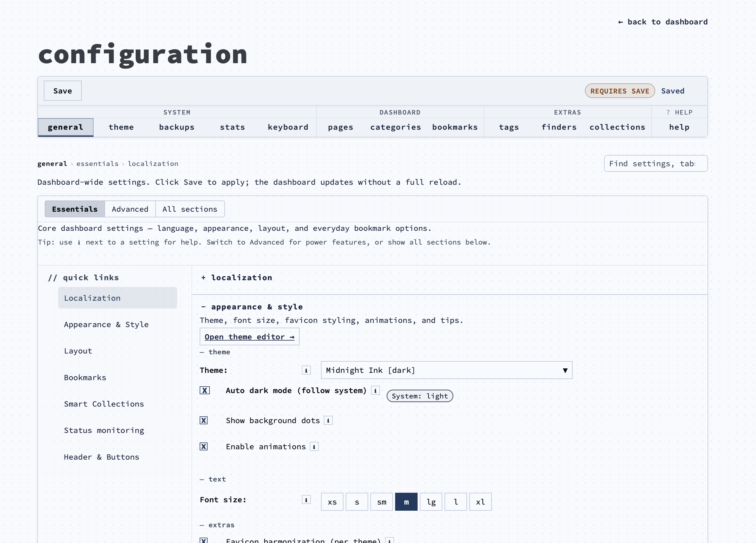Collapse the text subsection

(x=213, y=479)
